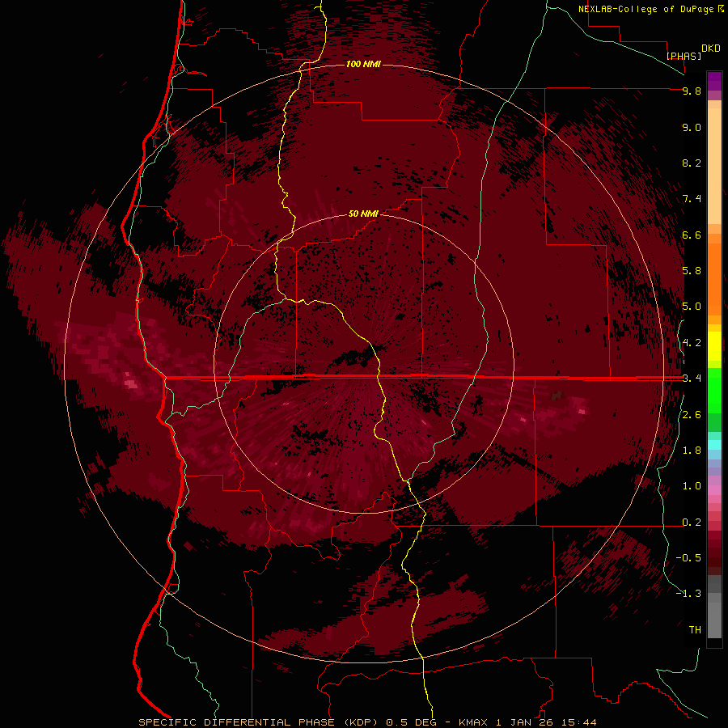Click the 9.8 value on the color scale

[x=692, y=91]
